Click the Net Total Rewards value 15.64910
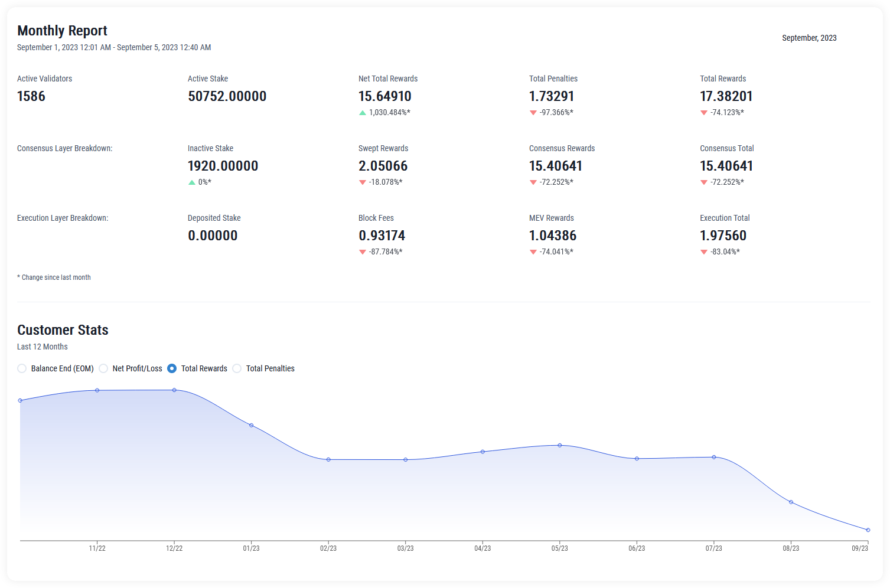 click(x=385, y=96)
